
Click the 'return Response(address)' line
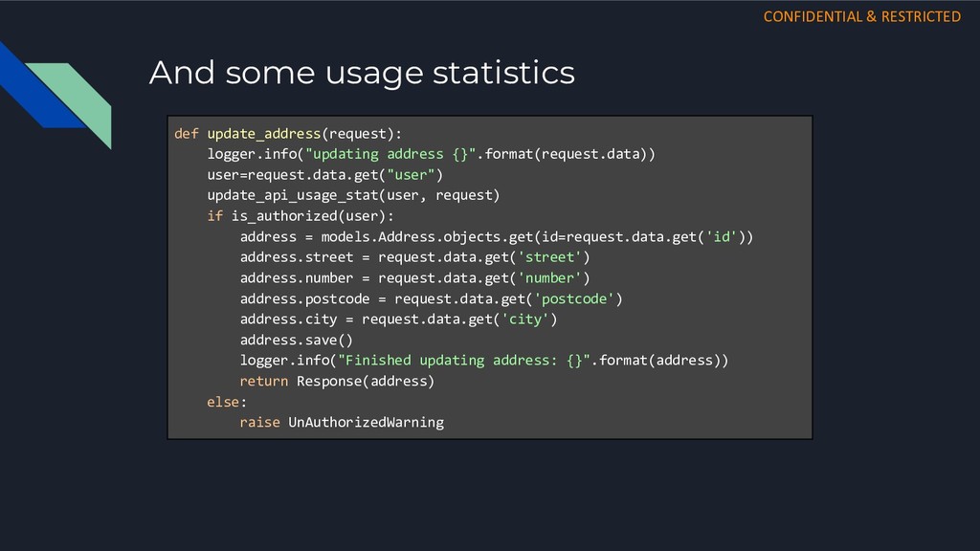tap(337, 381)
